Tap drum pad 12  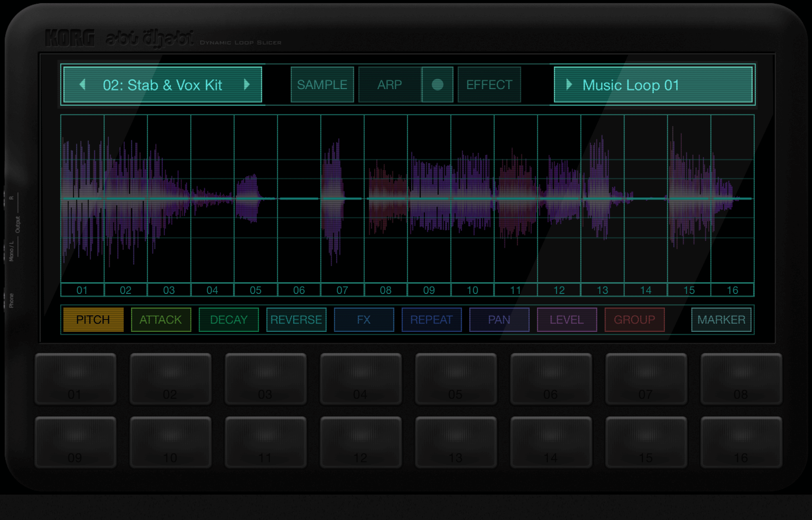[x=360, y=442]
